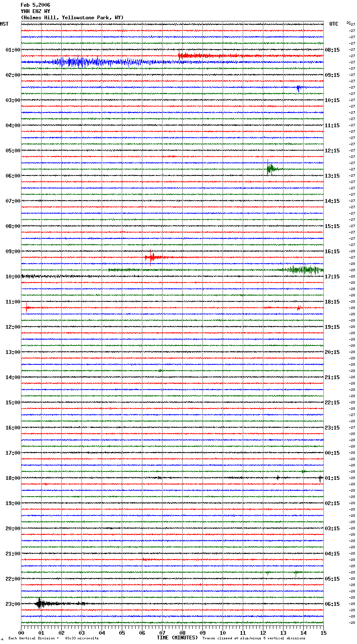357x644 pixels.
Task: Click the '12:15' UTC time label
Action: coord(332,151)
